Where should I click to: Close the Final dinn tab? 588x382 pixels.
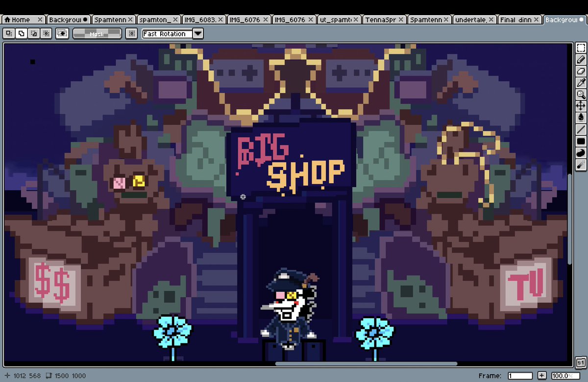point(537,20)
